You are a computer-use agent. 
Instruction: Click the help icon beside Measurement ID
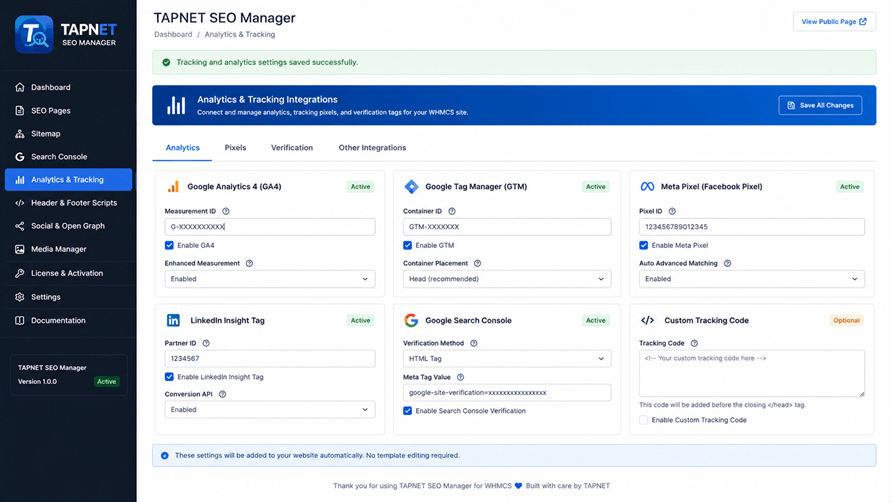click(x=226, y=211)
